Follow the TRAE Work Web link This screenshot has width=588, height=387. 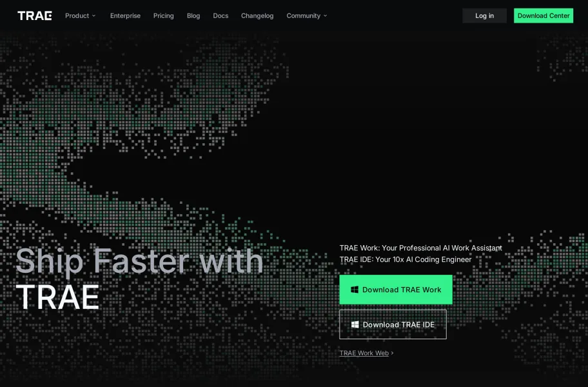[x=364, y=353]
